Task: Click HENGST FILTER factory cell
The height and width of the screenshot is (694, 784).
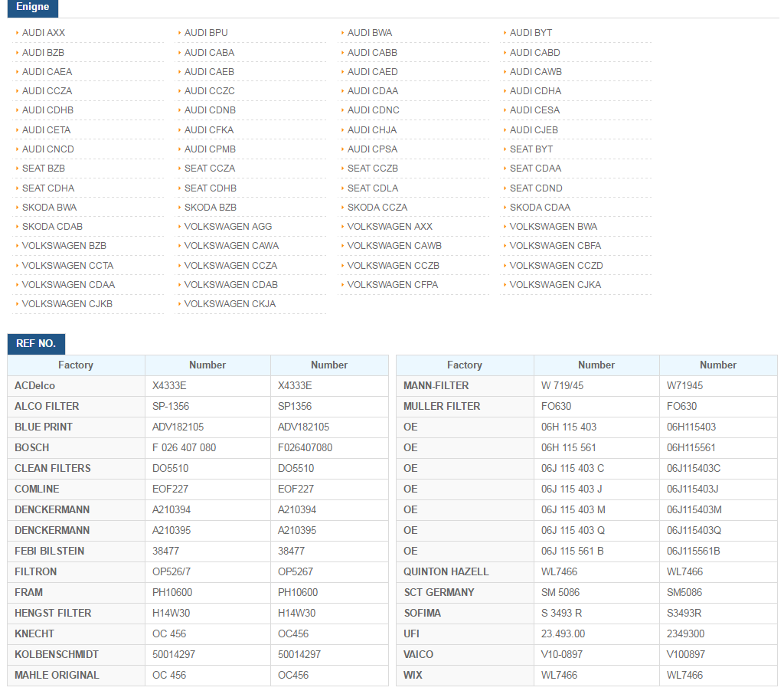Action: coord(76,613)
